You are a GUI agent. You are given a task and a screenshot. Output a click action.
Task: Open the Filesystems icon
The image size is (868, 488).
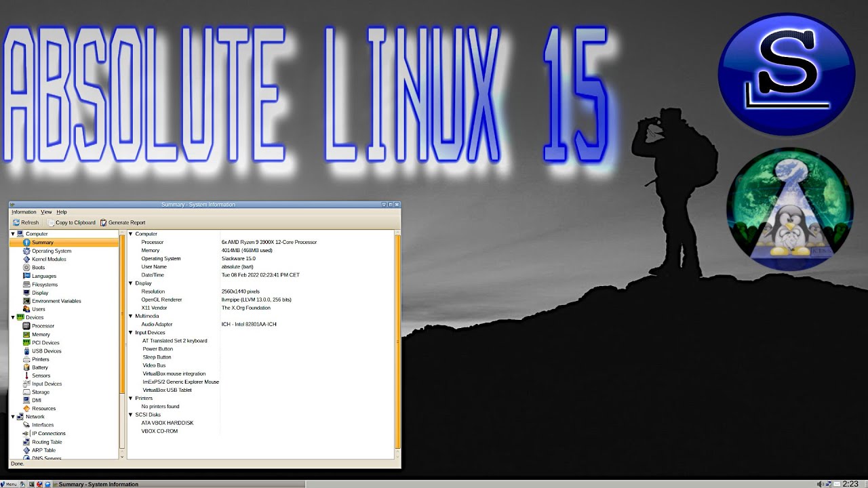pos(26,285)
